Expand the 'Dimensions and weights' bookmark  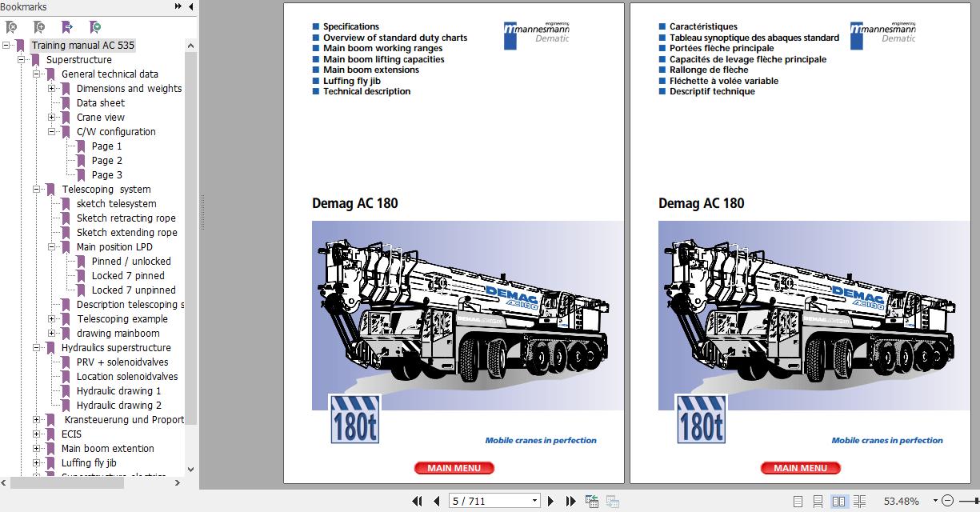(53, 88)
